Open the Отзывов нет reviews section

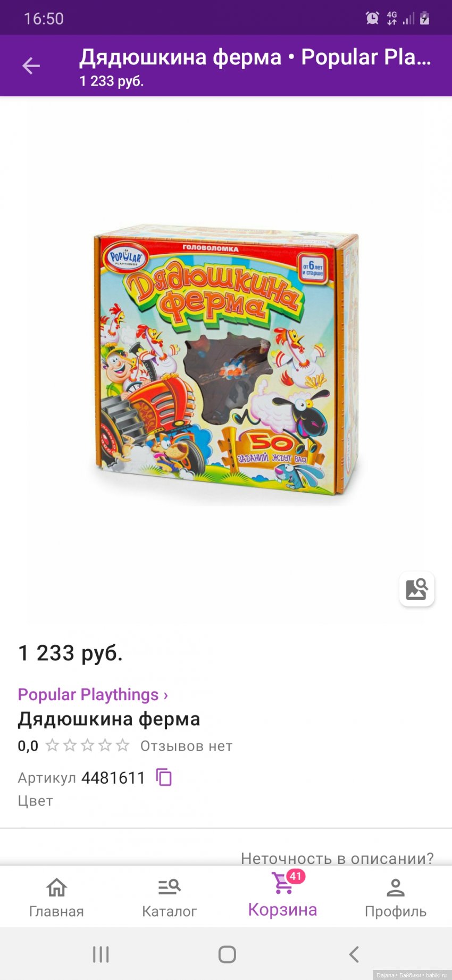pos(186,746)
